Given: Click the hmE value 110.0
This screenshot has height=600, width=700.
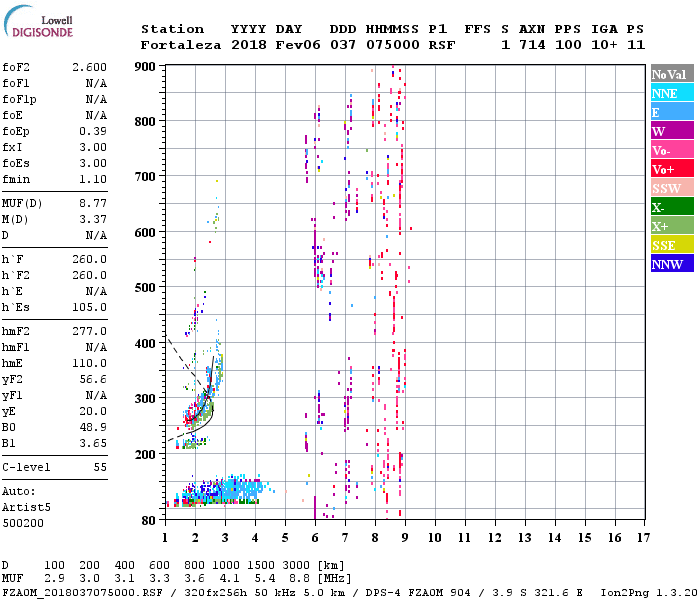Looking at the screenshot, I should (x=89, y=363).
